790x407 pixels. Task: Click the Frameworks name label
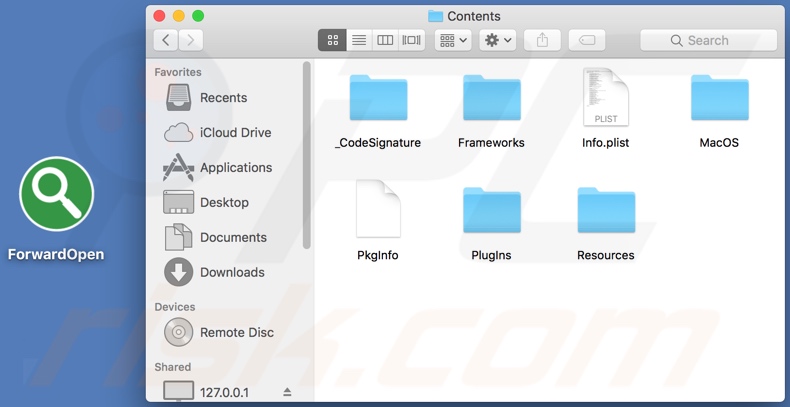pyautogui.click(x=491, y=143)
